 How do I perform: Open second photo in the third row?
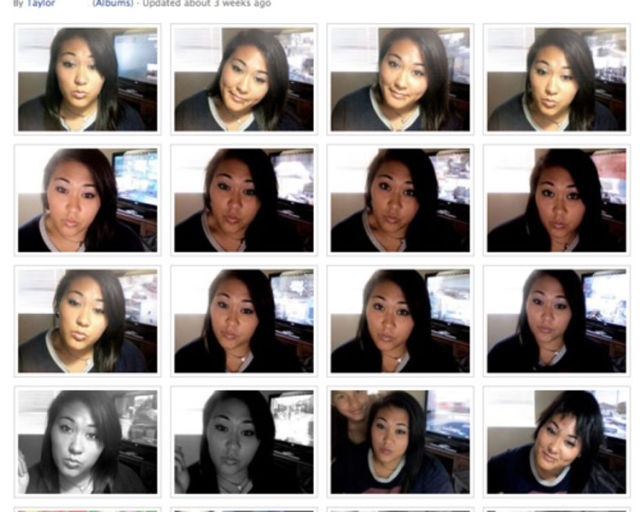coord(244,321)
